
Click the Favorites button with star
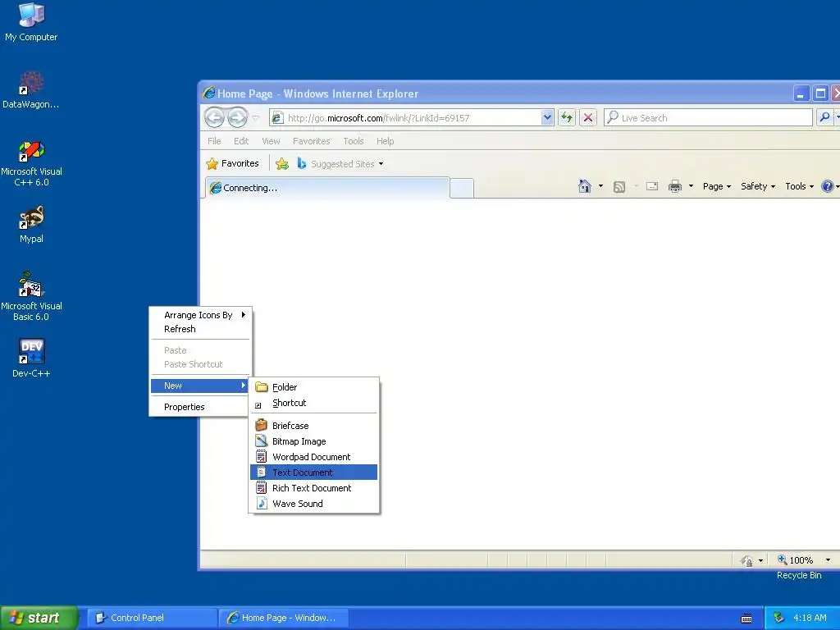click(232, 163)
